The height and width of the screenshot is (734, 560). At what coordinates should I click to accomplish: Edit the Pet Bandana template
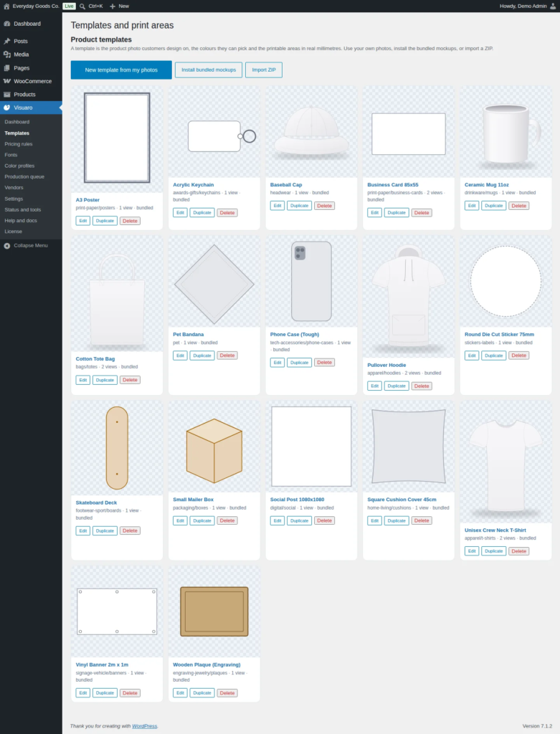tap(180, 356)
